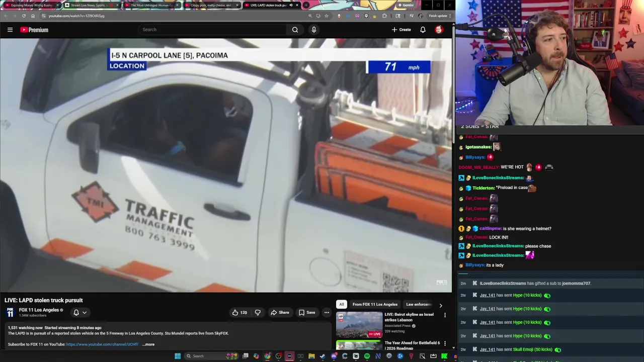This screenshot has width=644, height=362.
Task: Open Gemini button in Chrome title bar
Action: [x=406, y=5]
